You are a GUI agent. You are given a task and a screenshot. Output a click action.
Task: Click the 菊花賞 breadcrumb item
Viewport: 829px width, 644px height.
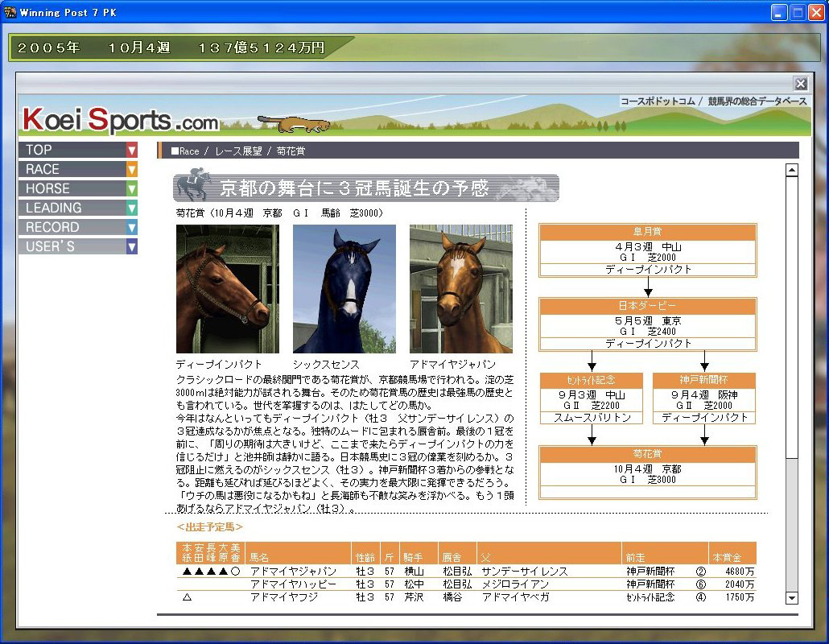click(291, 151)
